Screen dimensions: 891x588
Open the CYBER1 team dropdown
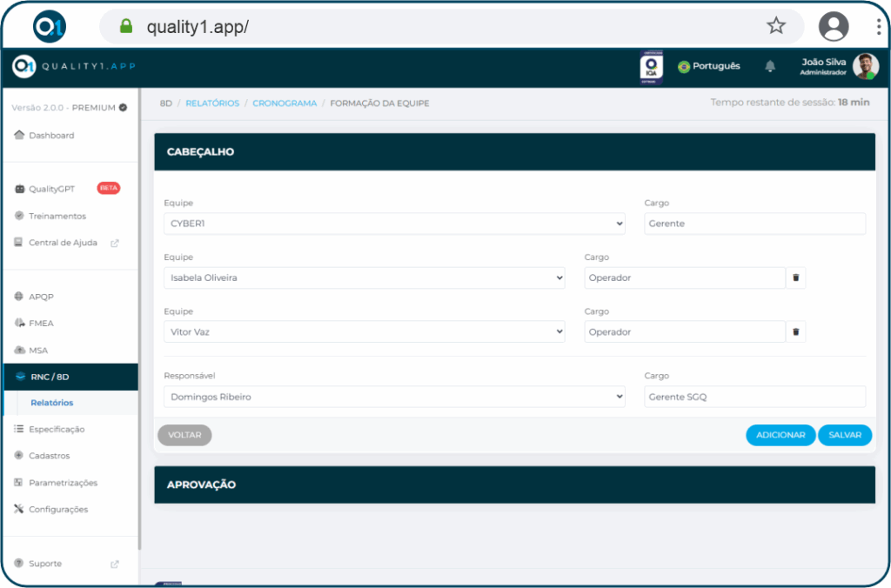394,224
